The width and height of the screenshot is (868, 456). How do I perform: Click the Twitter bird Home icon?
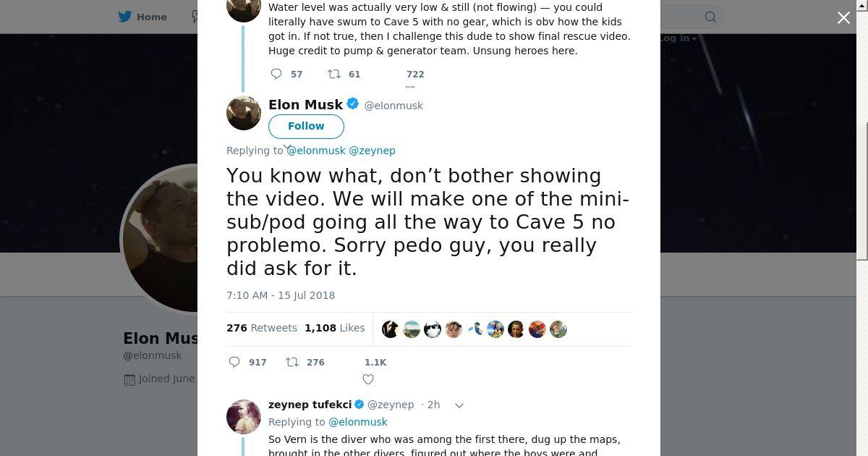click(x=125, y=17)
